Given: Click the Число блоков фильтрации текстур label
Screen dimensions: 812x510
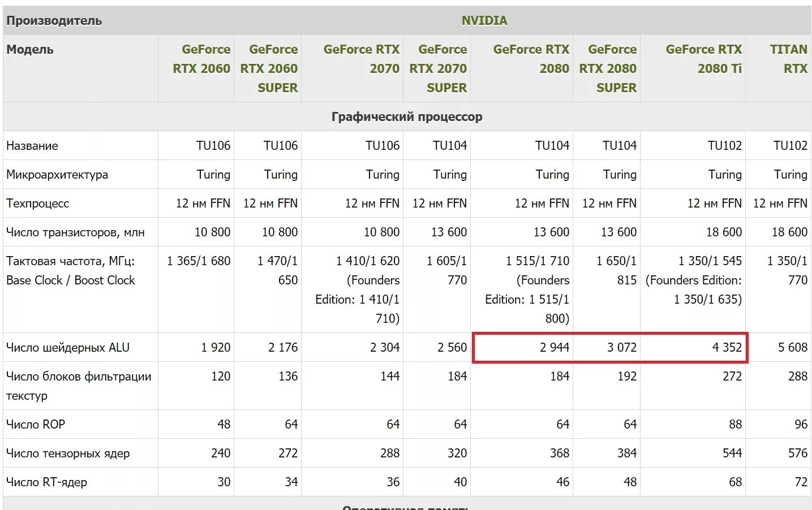Looking at the screenshot, I should point(79,386).
